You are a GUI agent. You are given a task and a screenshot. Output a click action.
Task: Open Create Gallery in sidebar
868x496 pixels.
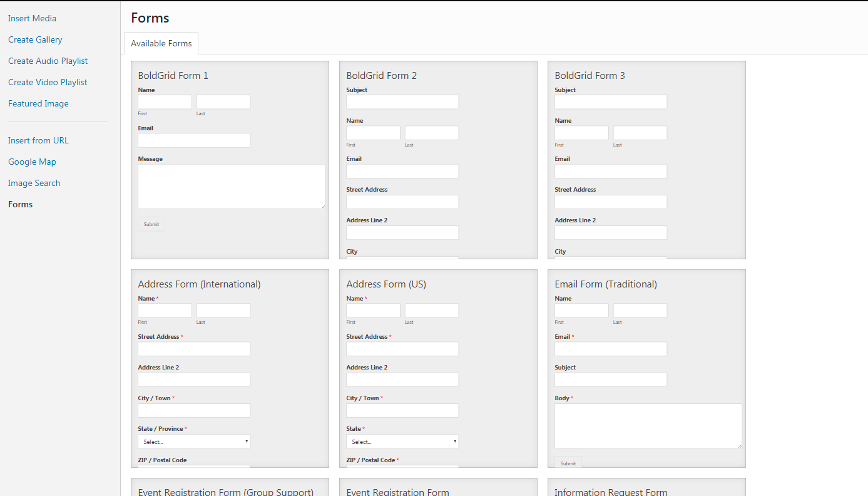pyautogui.click(x=35, y=39)
